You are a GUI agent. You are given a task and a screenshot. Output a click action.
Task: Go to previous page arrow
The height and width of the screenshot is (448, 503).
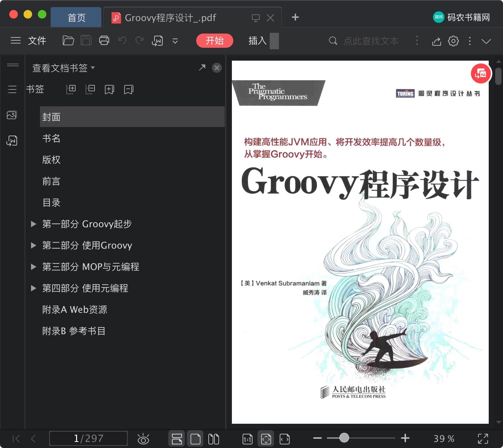pyautogui.click(x=34, y=438)
